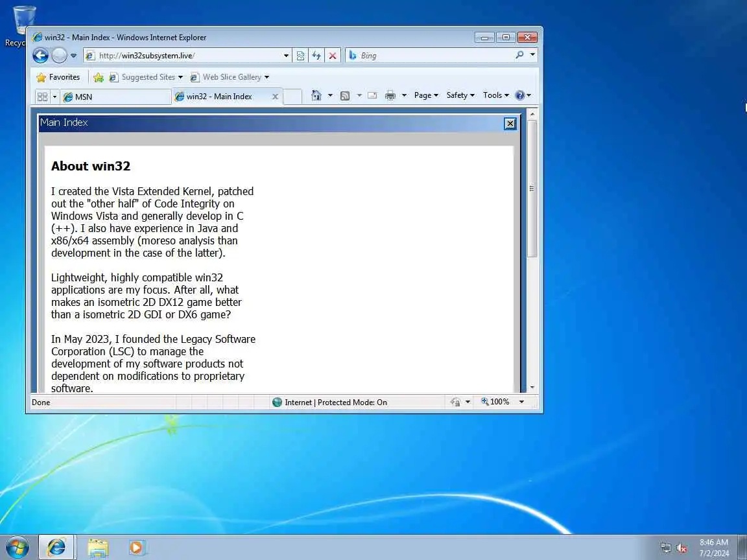Click the Add to Favorites Bar star icon
Image resolution: width=747 pixels, height=560 pixels.
[x=99, y=77]
